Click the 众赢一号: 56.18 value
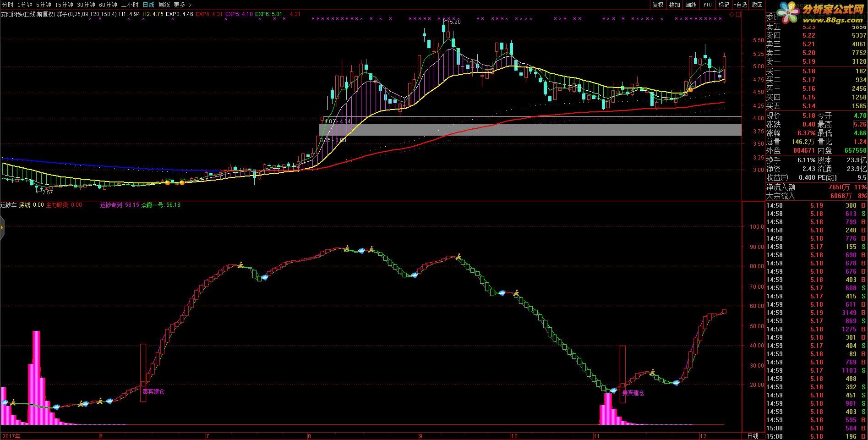The width and height of the screenshot is (868, 440). tap(161, 205)
